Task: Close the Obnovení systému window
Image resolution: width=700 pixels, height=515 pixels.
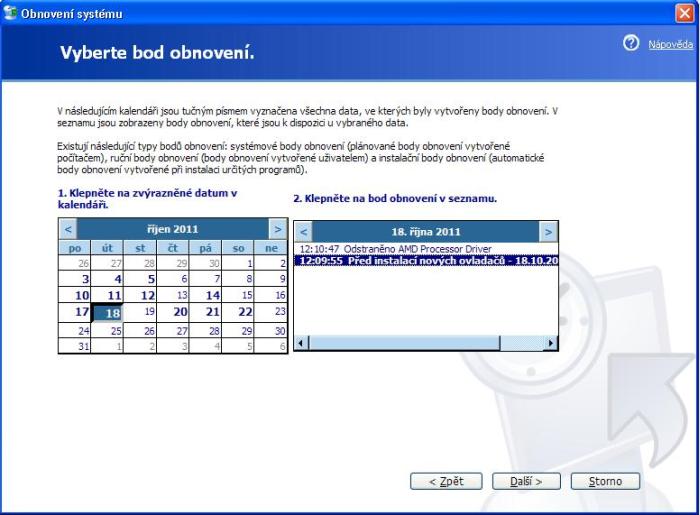Action: pos(684,12)
